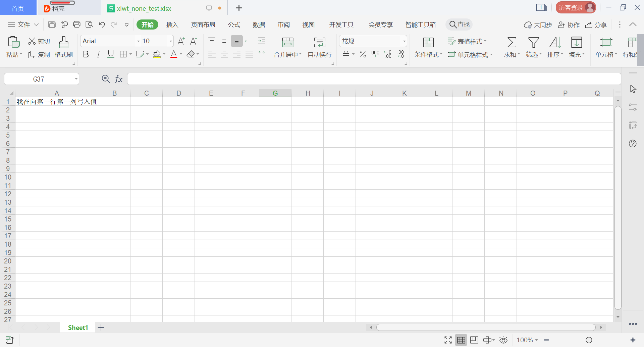The height and width of the screenshot is (347, 644).
Task: Click the print preview icon
Action: point(89,24)
